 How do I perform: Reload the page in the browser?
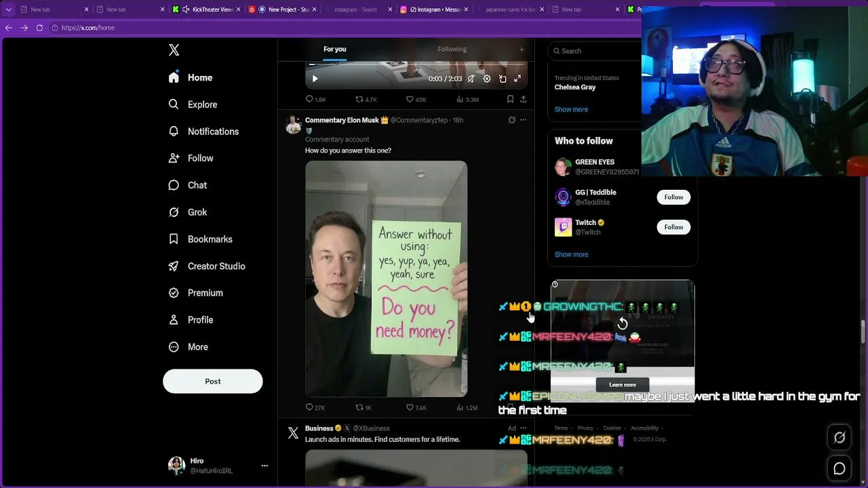(39, 28)
